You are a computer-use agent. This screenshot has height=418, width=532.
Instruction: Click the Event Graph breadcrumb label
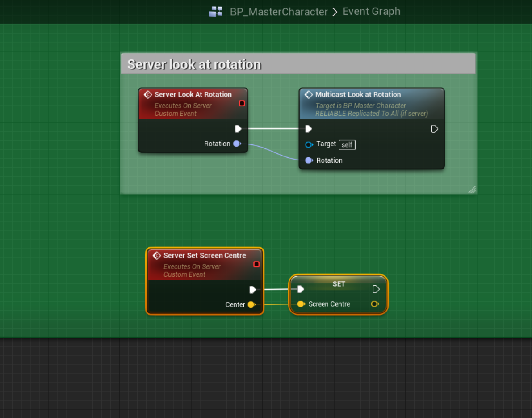[x=371, y=12]
